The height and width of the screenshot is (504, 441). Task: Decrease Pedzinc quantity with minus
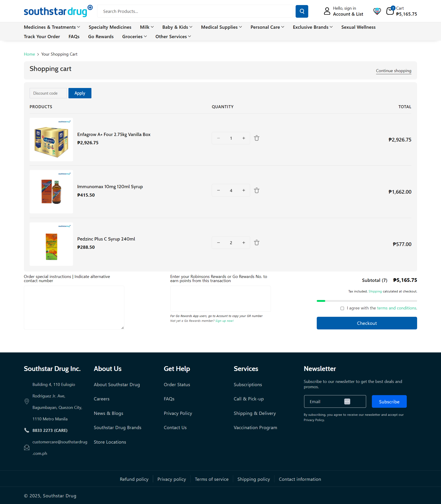click(x=218, y=243)
